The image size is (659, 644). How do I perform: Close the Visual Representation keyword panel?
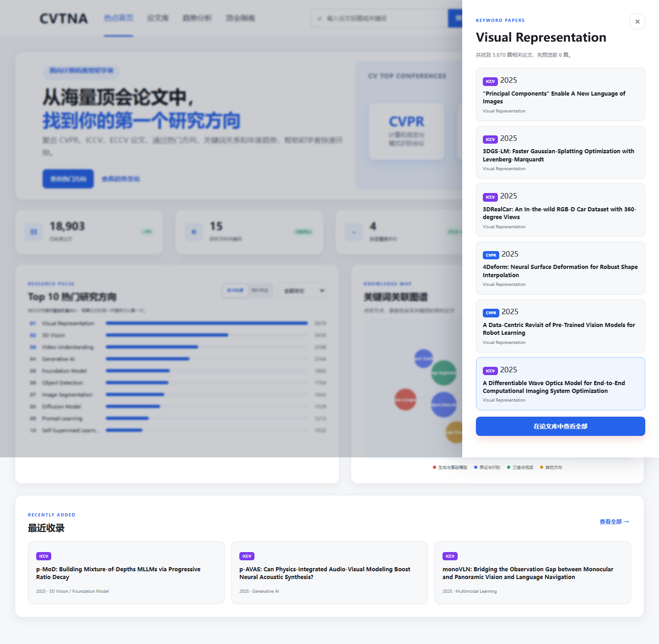(x=637, y=21)
